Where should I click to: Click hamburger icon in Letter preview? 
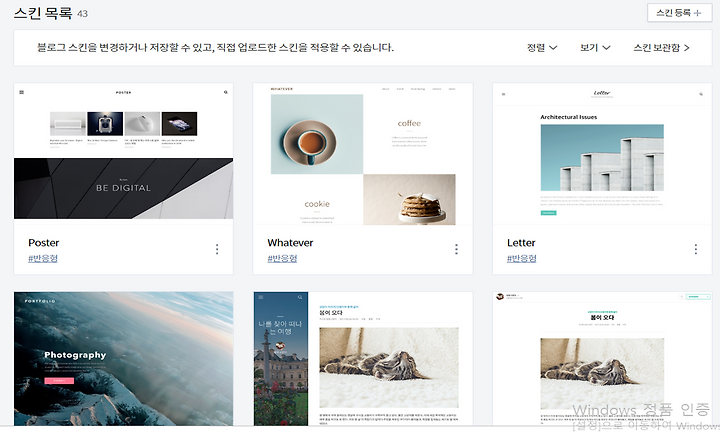503,94
